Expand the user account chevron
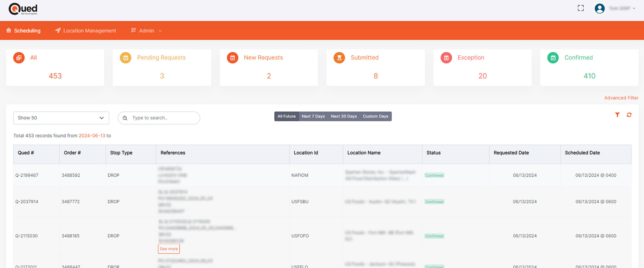 (634, 8)
